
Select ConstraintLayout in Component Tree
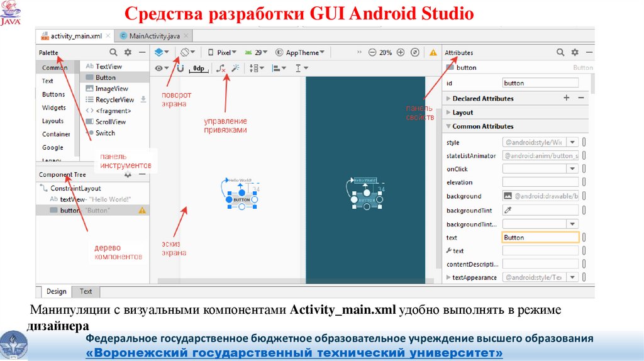click(x=75, y=188)
